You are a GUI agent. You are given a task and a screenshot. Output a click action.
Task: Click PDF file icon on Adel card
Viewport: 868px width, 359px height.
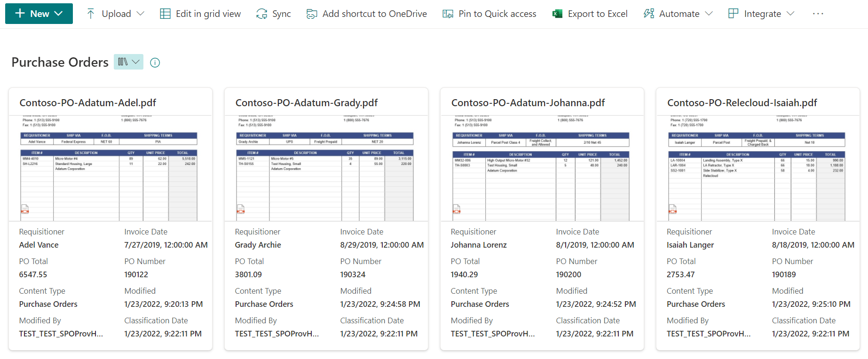click(25, 209)
